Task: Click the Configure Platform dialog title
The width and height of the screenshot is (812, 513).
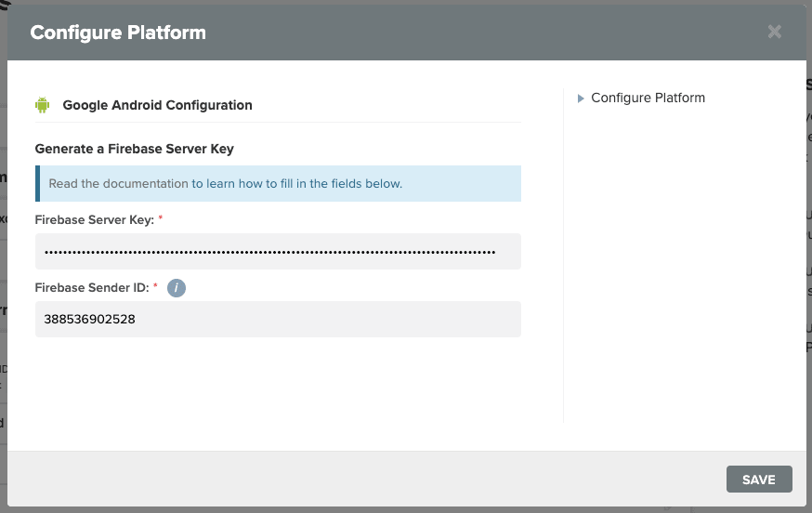Action: [118, 33]
